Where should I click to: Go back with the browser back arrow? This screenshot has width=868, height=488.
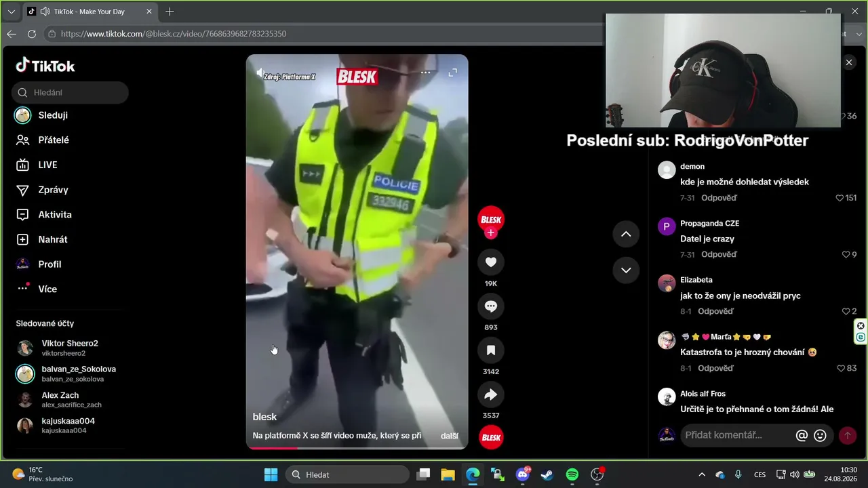pos(12,34)
